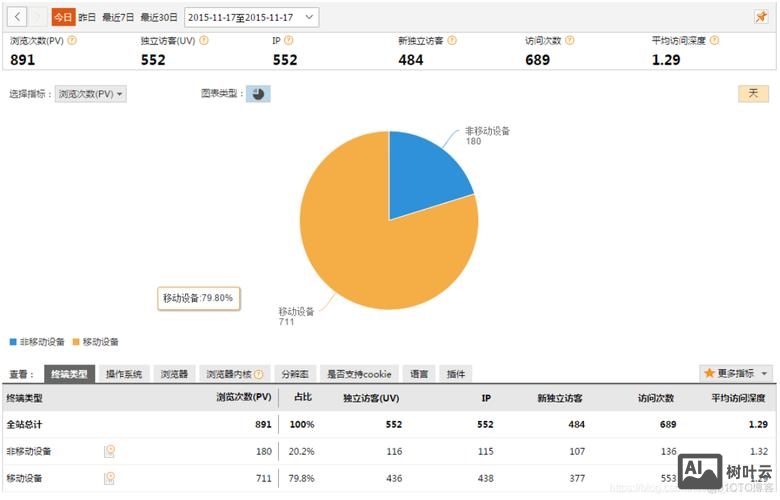
Task: Open help icon next to IP metric
Action: coord(289,40)
